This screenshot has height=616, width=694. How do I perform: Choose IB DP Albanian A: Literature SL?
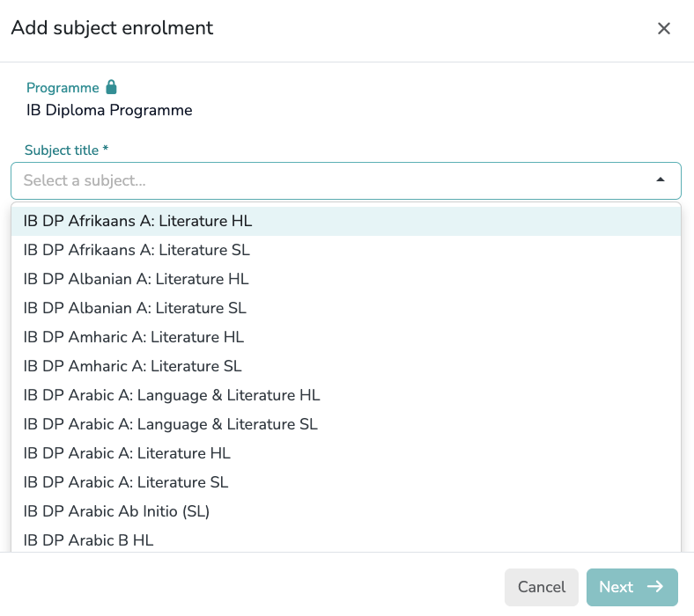(x=135, y=308)
